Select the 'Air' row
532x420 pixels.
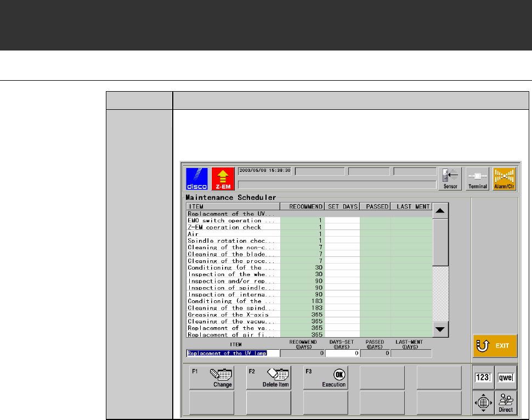click(309, 234)
